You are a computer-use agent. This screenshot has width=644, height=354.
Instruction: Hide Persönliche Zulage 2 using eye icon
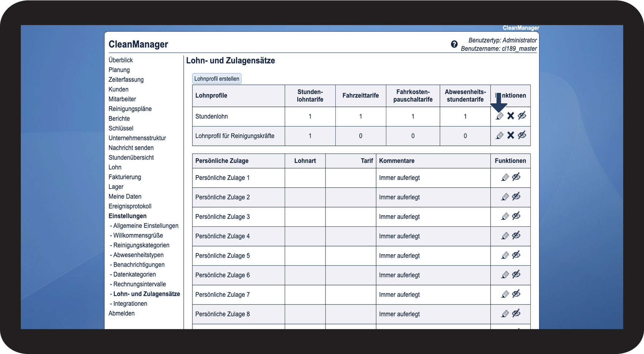516,197
